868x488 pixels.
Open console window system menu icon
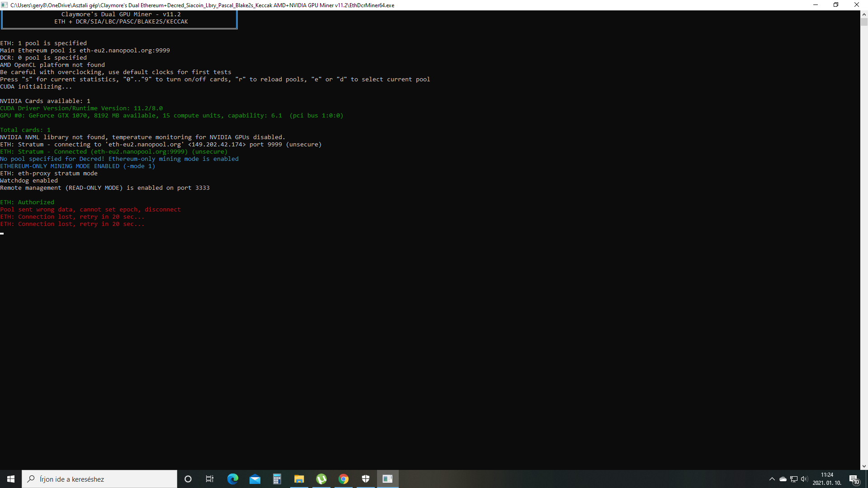pyautogui.click(x=5, y=5)
